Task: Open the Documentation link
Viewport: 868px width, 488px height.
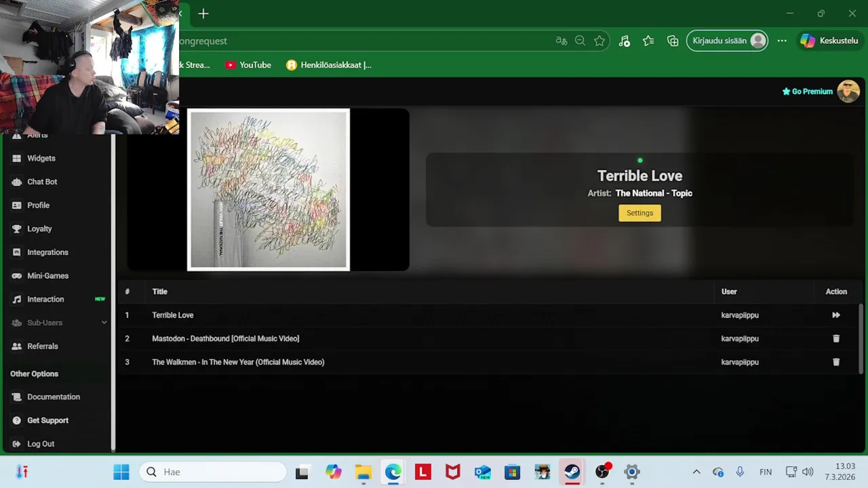Action: [x=54, y=397]
